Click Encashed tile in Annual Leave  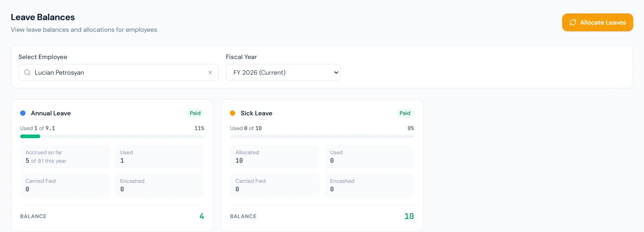tap(159, 186)
